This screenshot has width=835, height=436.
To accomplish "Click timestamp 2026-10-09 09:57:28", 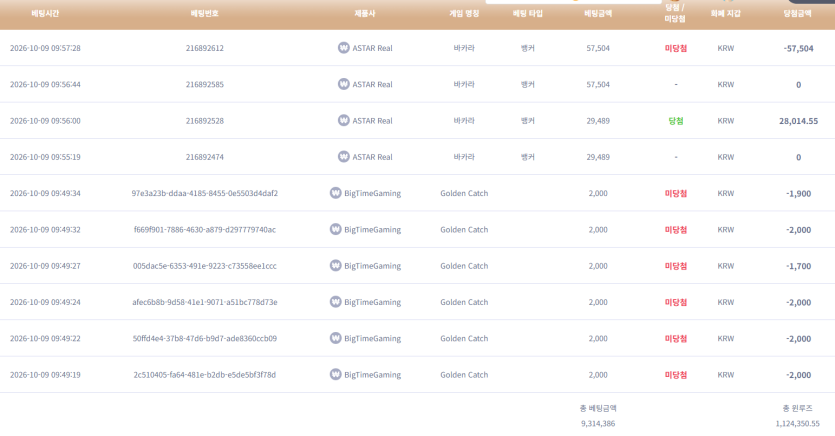I will [x=45, y=48].
